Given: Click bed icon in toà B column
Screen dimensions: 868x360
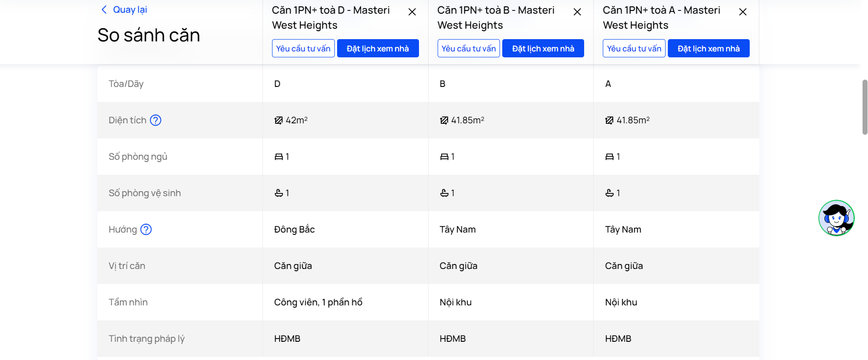Looking at the screenshot, I should tap(444, 157).
